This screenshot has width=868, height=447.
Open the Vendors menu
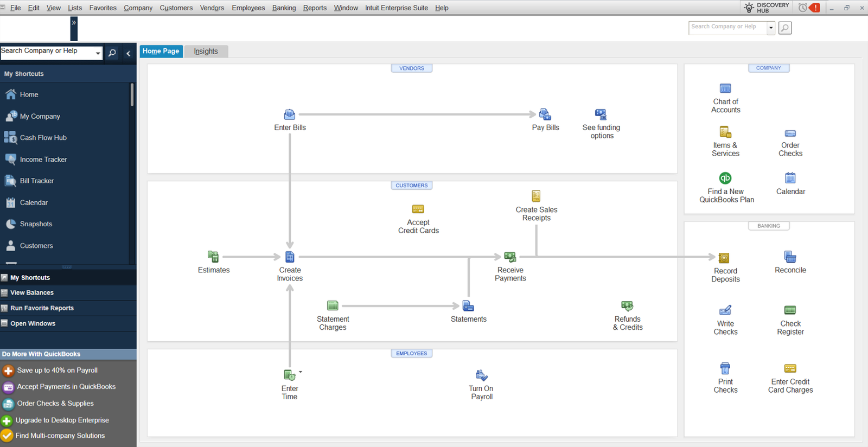pyautogui.click(x=212, y=8)
